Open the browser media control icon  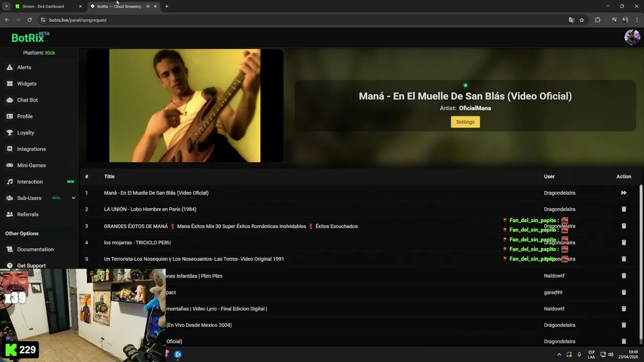pos(614,20)
